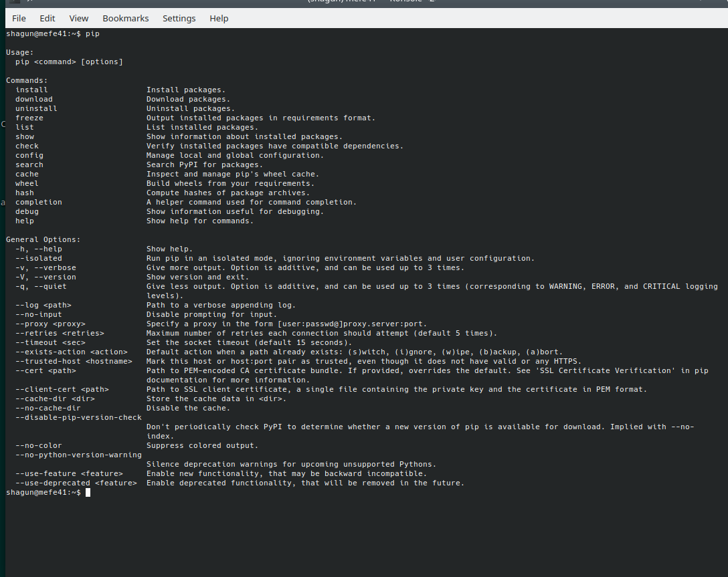Open the Settings menu
Viewport: 728px width, 577px height.
pyautogui.click(x=179, y=18)
